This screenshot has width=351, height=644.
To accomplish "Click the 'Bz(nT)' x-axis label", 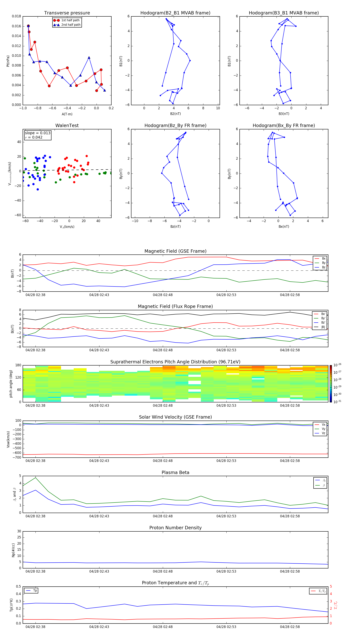I will point(175,227).
